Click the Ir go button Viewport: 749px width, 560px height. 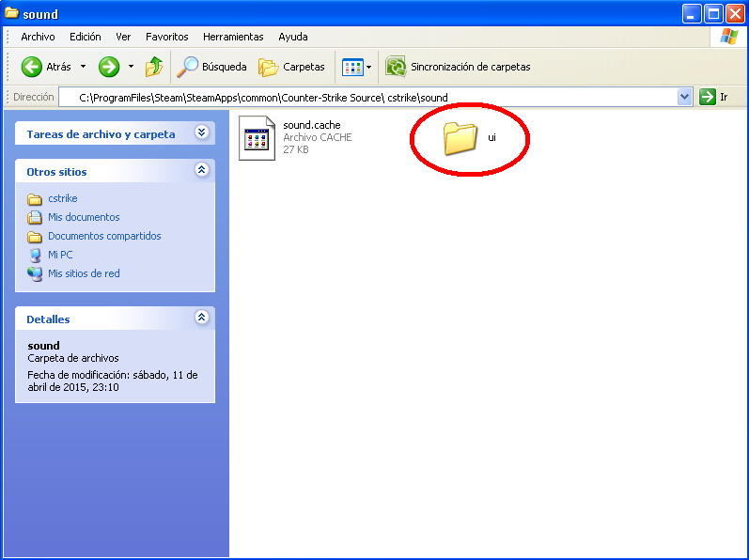[x=713, y=97]
